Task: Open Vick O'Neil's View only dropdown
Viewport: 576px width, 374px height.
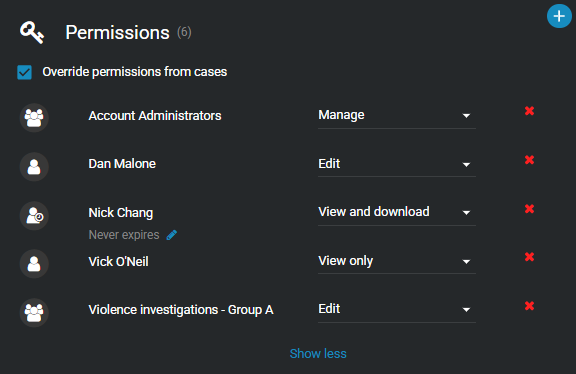Action: click(x=397, y=262)
